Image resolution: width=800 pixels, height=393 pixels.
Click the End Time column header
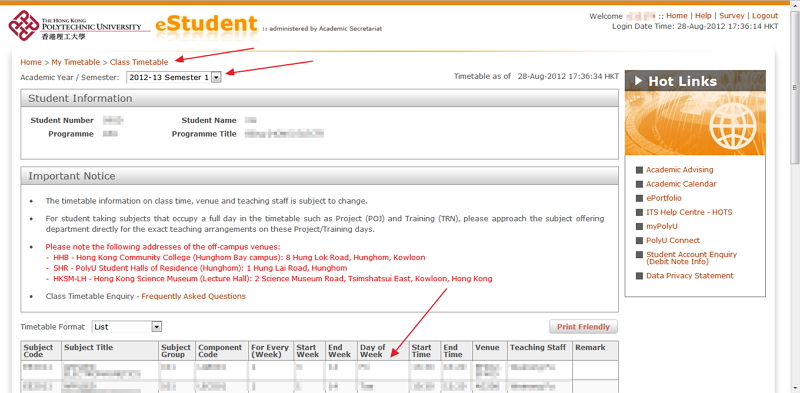click(x=456, y=351)
